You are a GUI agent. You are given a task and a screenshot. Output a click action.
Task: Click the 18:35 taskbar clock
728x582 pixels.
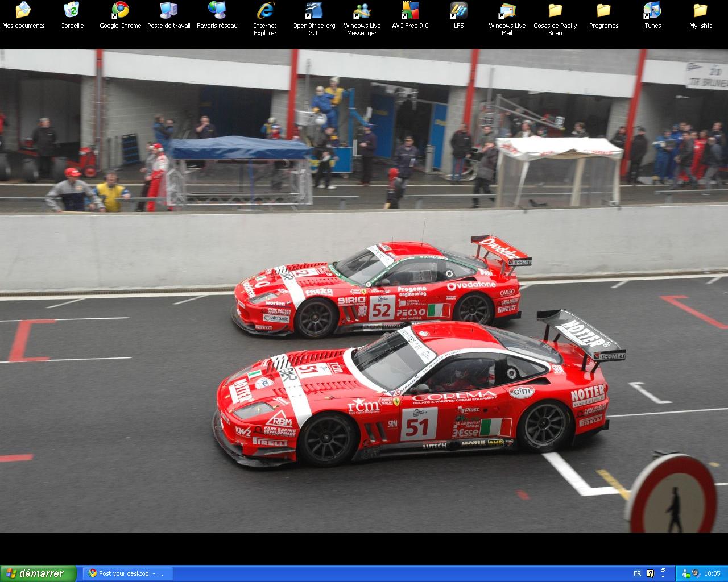(712, 573)
